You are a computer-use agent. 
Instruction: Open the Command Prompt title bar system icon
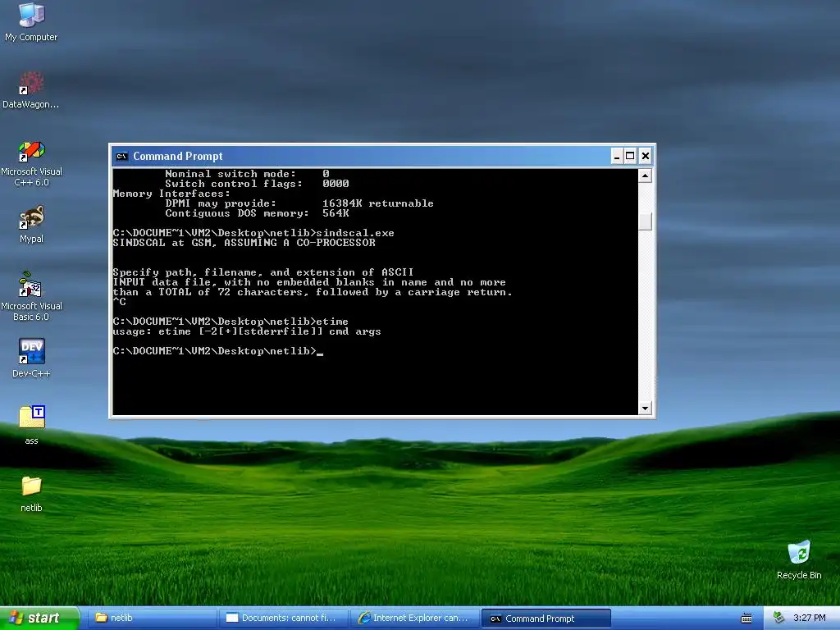122,157
